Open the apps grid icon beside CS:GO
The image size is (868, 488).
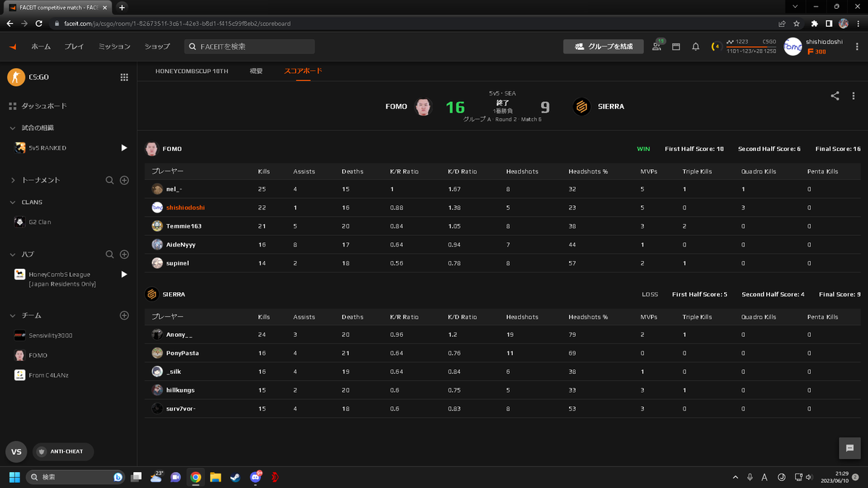coord(124,77)
